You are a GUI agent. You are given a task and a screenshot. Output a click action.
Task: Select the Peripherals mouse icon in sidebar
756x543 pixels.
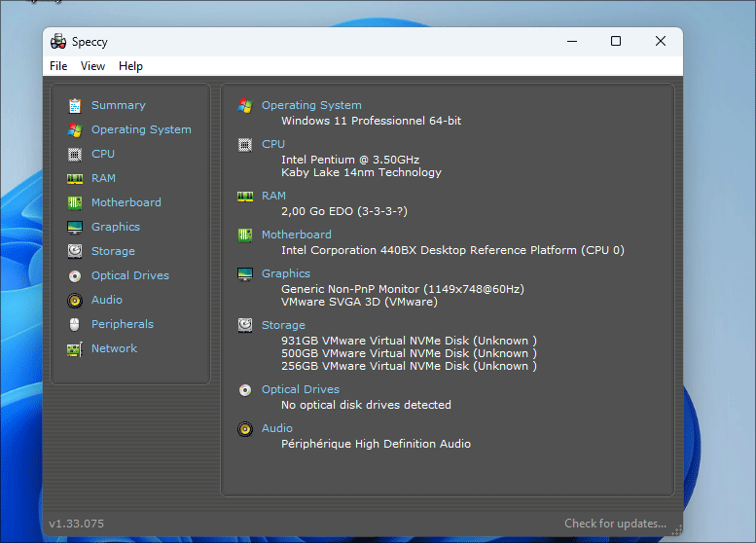(75, 324)
